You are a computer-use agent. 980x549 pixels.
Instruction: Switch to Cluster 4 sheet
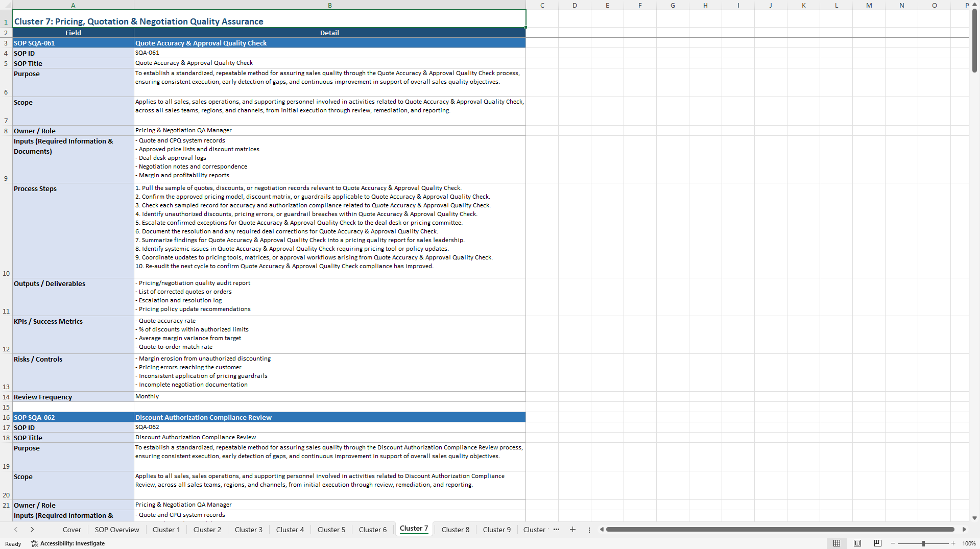pos(290,530)
